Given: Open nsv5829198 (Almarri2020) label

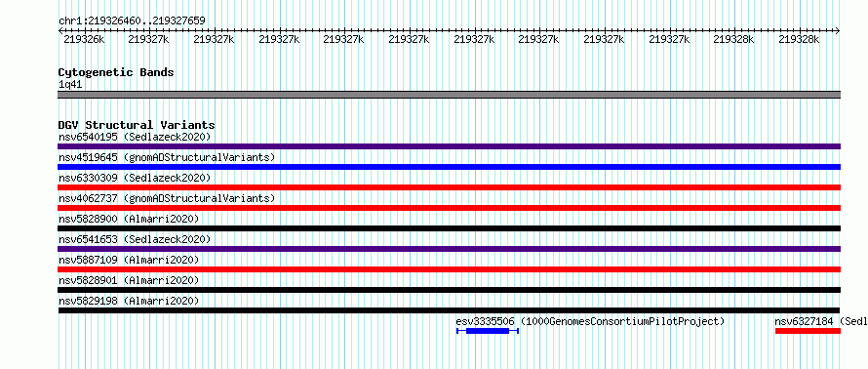Looking at the screenshot, I should 129,301.
